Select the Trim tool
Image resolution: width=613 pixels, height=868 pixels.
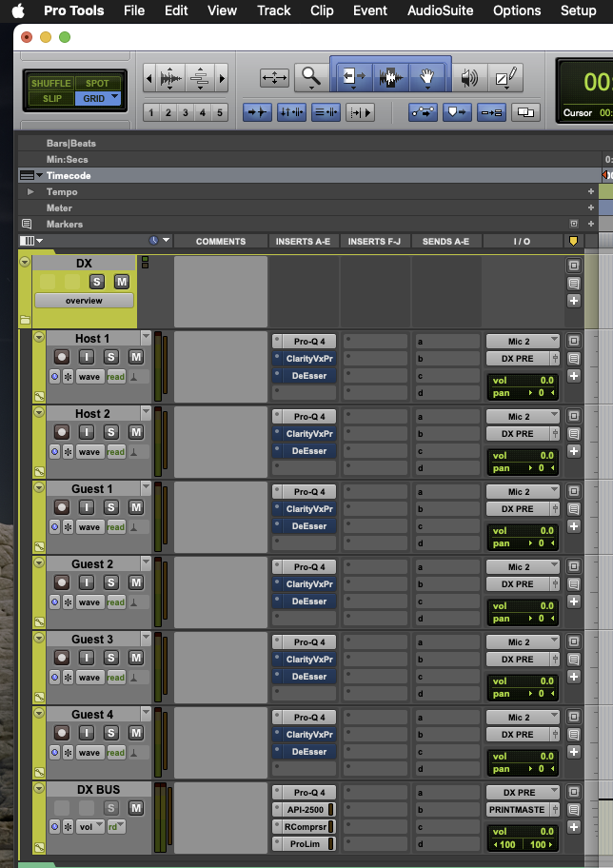353,77
